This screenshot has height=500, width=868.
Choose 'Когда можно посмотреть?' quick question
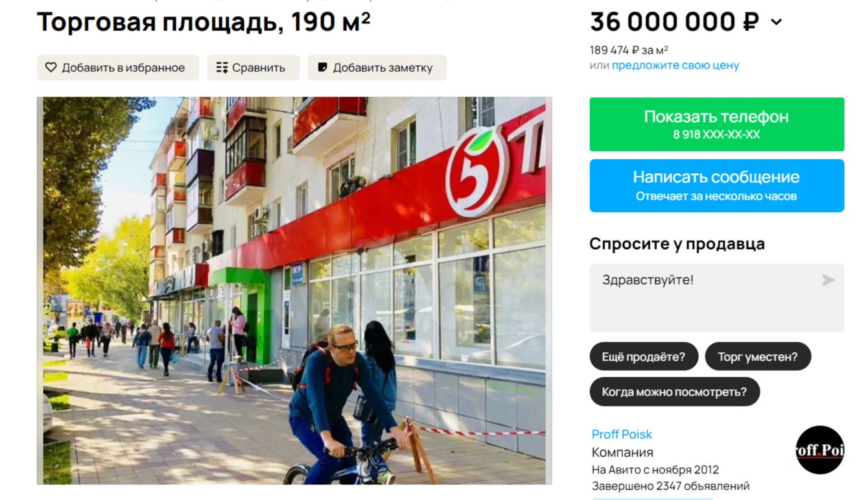pyautogui.click(x=674, y=392)
